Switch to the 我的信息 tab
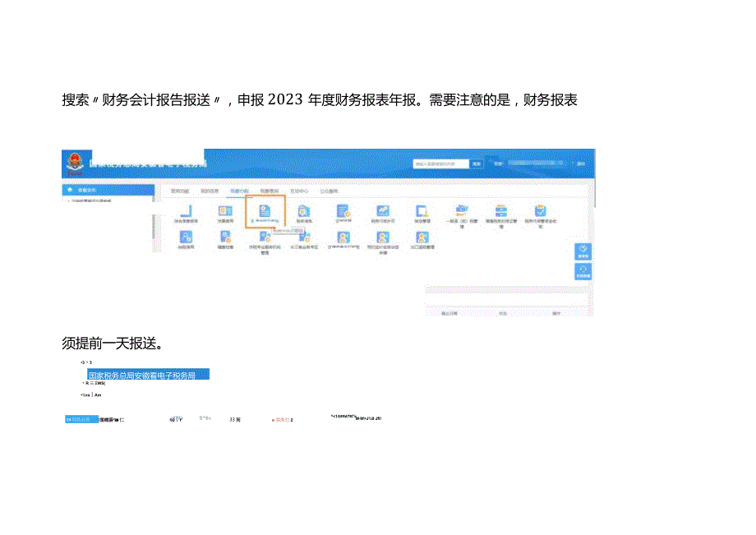Image resolution: width=756 pixels, height=535 pixels. pos(210,191)
